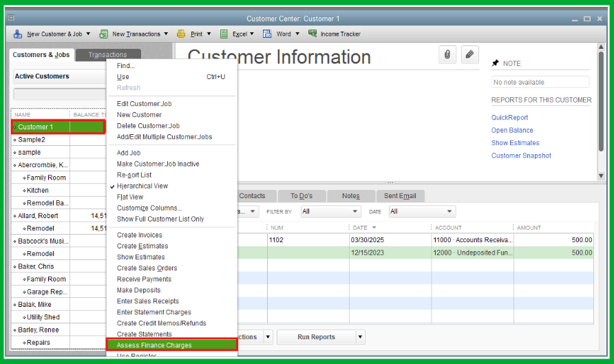Select Customize Columns... menu item
Screen dimensions: 614x364
[149, 208]
